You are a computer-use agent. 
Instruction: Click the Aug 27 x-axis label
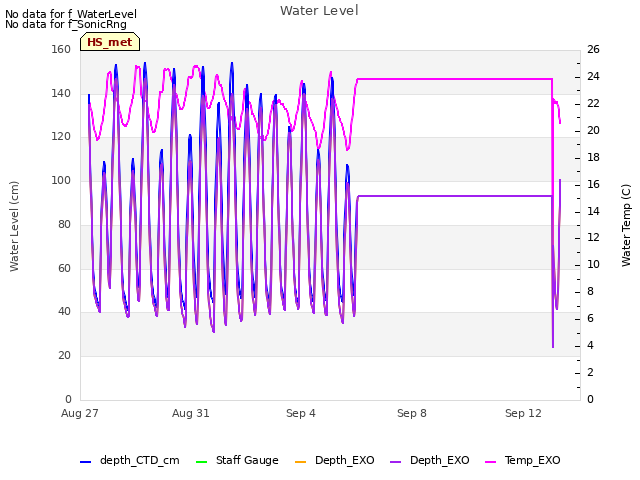[x=80, y=413]
